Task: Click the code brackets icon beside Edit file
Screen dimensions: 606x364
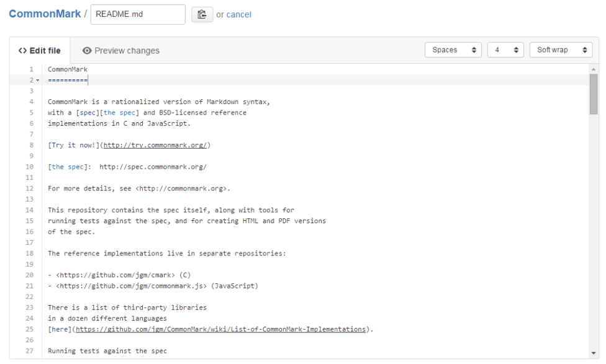Action: pyautogui.click(x=22, y=51)
